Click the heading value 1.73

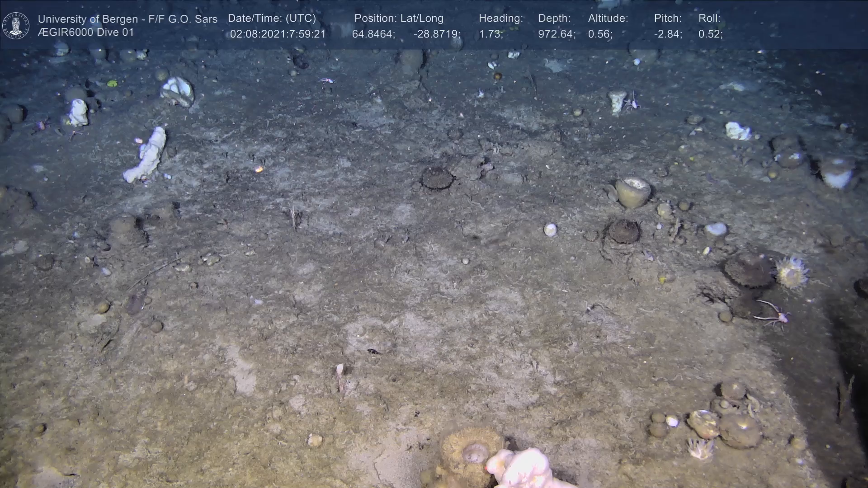coord(491,34)
